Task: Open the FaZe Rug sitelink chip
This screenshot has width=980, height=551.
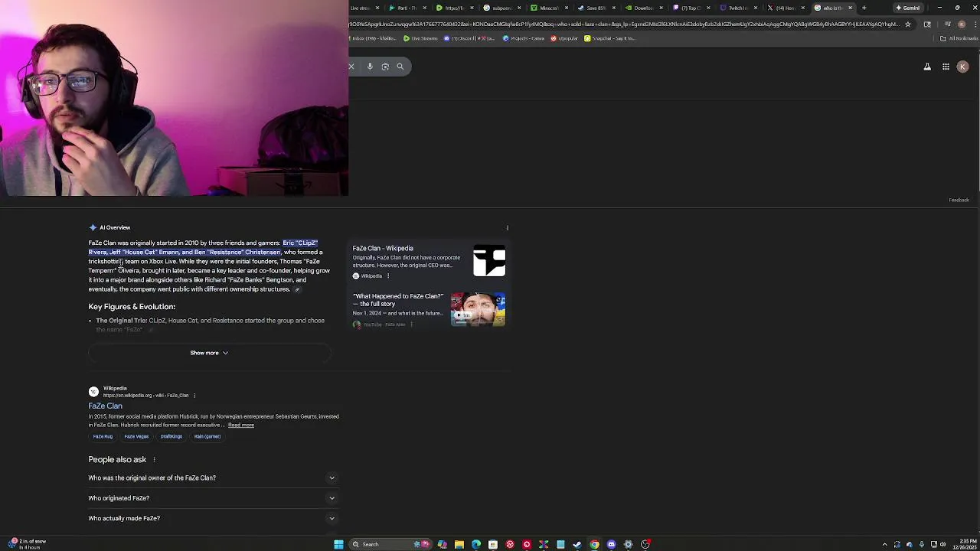Action: [103, 436]
